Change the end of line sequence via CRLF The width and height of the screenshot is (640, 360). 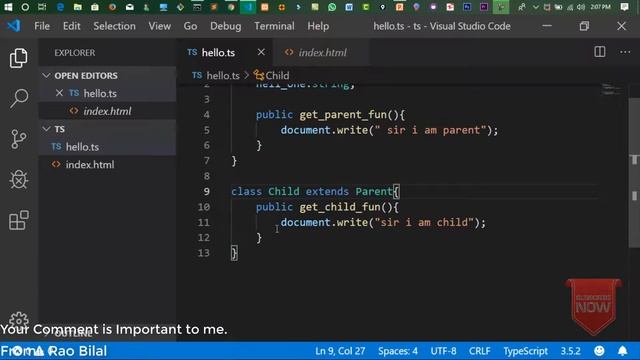[x=480, y=351]
